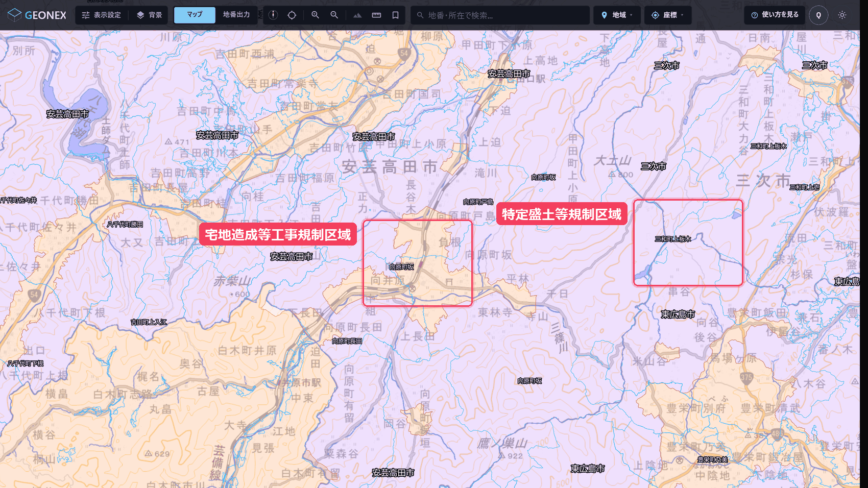Click the GEONEX logo
Screen dimensions: 868x488
click(x=37, y=15)
